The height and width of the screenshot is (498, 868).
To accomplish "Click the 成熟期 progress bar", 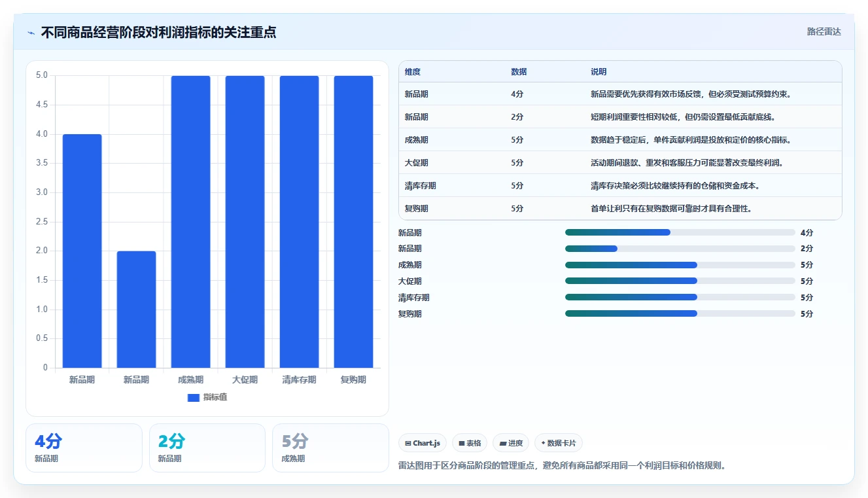I will pyautogui.click(x=680, y=265).
